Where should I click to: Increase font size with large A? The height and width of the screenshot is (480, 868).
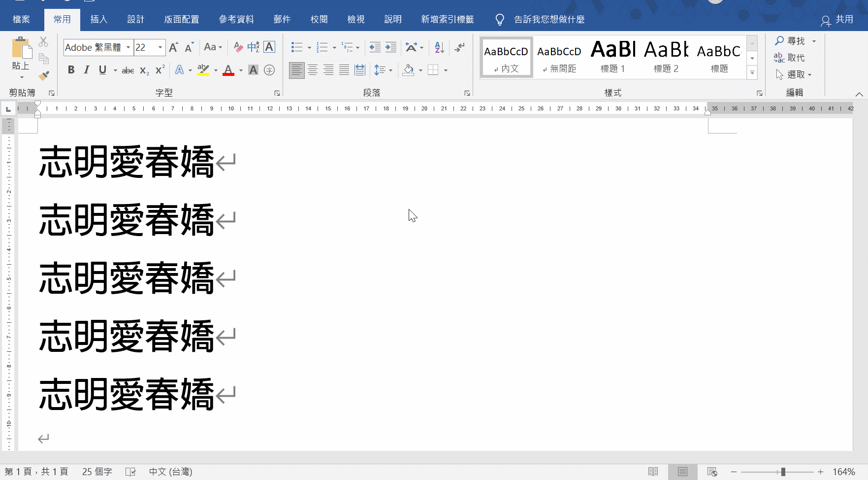click(x=173, y=47)
